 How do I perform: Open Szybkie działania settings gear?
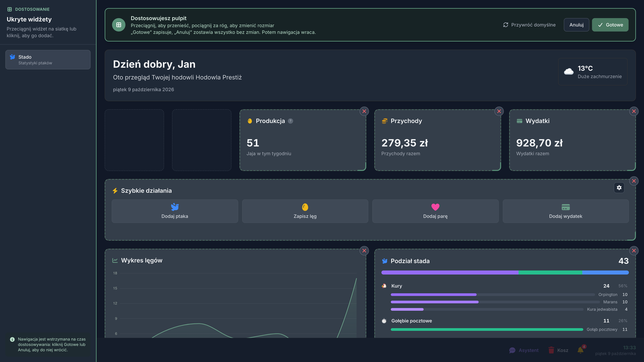[x=619, y=188]
